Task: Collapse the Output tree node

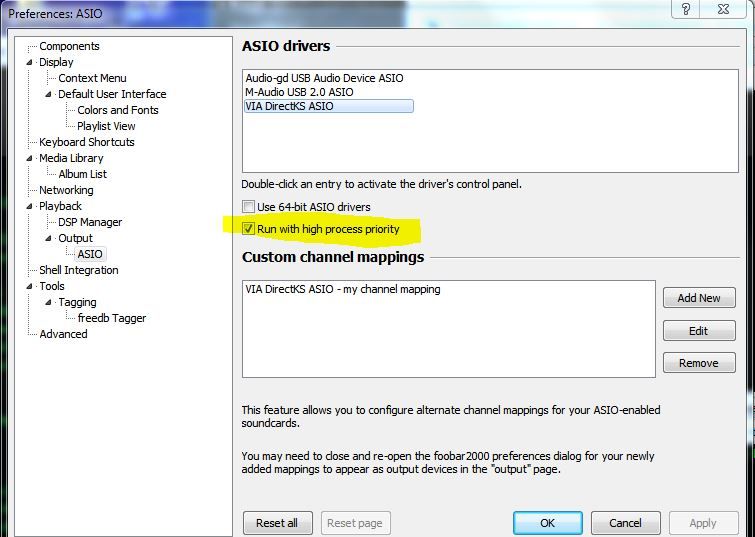Action: point(49,238)
